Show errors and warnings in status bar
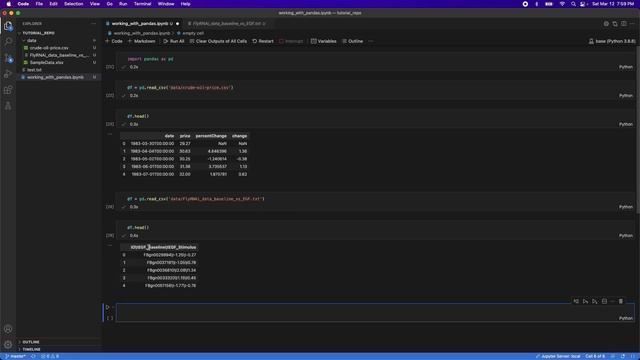This screenshot has width=640, height=360. [50, 356]
